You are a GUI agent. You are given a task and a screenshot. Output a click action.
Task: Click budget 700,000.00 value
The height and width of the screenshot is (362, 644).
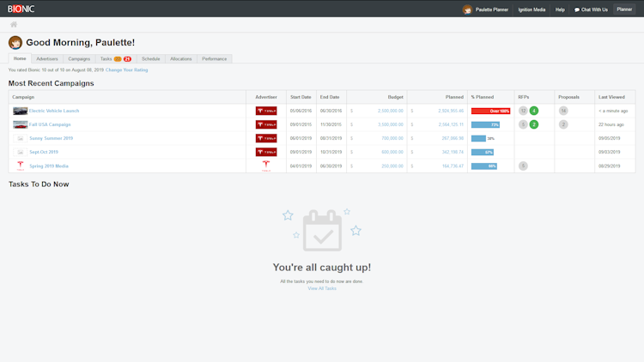pos(392,138)
